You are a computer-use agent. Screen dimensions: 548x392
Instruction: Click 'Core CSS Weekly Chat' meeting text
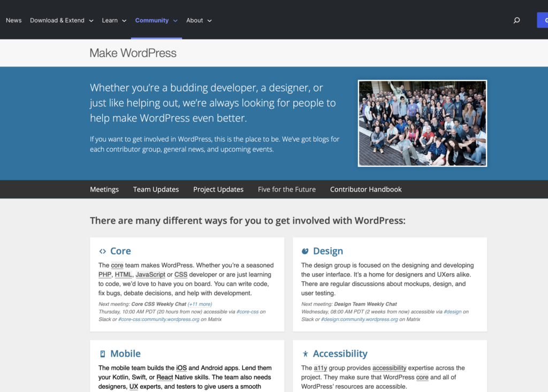coord(158,304)
